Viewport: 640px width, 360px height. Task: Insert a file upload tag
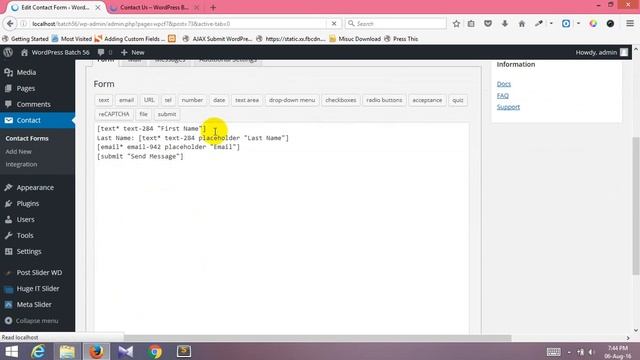tap(143, 114)
